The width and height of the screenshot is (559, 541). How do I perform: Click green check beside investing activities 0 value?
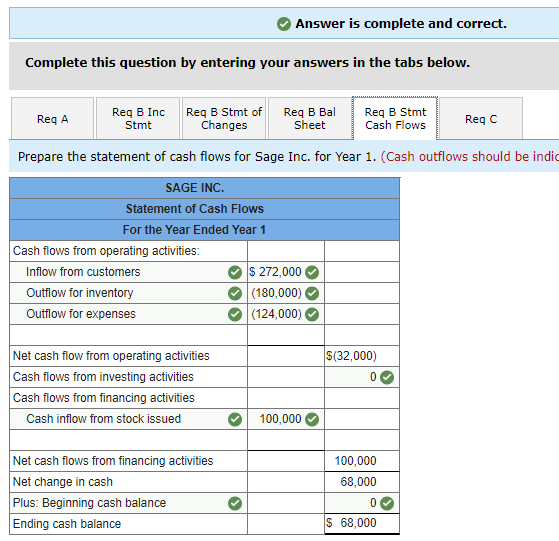pos(387,377)
